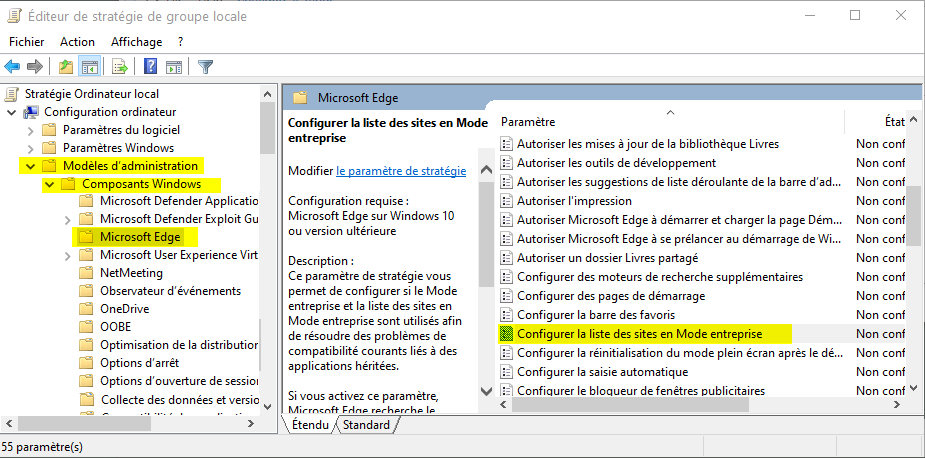
Task: Switch to the Étendu tab
Action: point(311,424)
